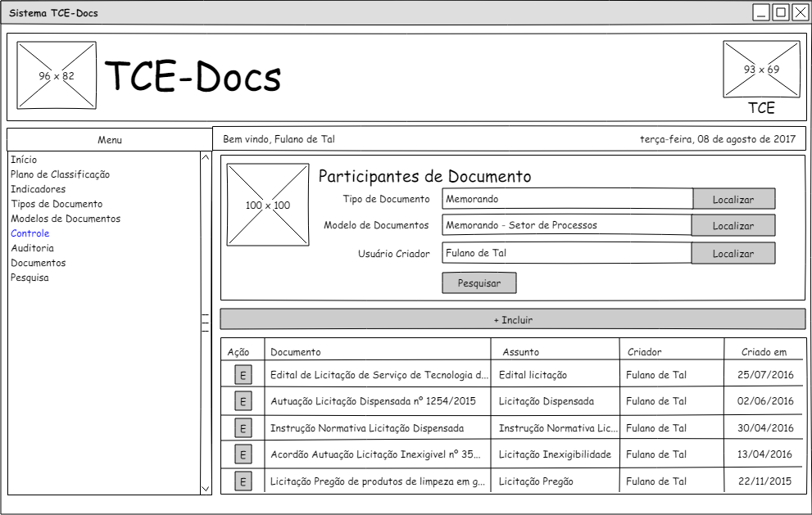
Task: Open Plano de Classificação in the menu
Action: [60, 174]
